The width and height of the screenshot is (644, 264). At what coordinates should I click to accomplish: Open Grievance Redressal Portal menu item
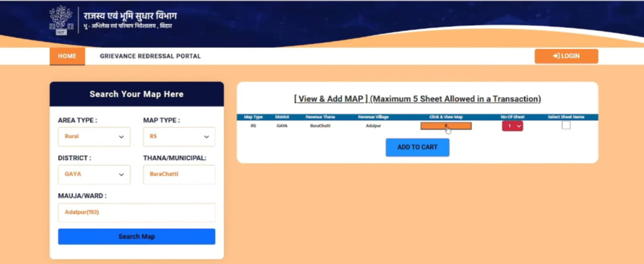pyautogui.click(x=150, y=56)
